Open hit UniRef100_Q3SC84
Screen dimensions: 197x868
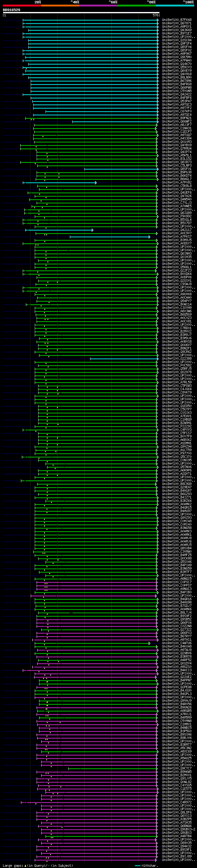177,40
